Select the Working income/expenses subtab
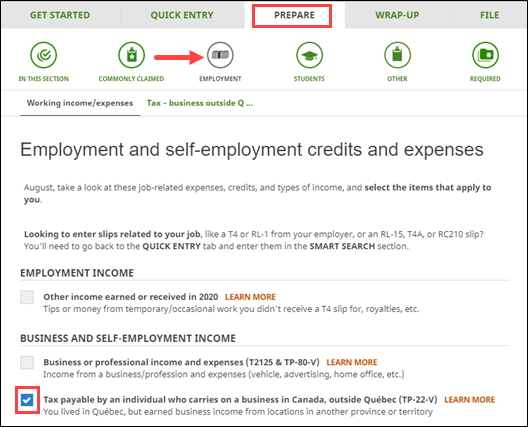 [x=80, y=103]
